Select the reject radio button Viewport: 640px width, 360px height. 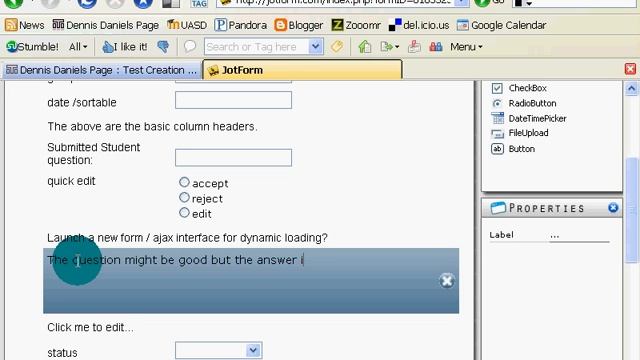184,198
